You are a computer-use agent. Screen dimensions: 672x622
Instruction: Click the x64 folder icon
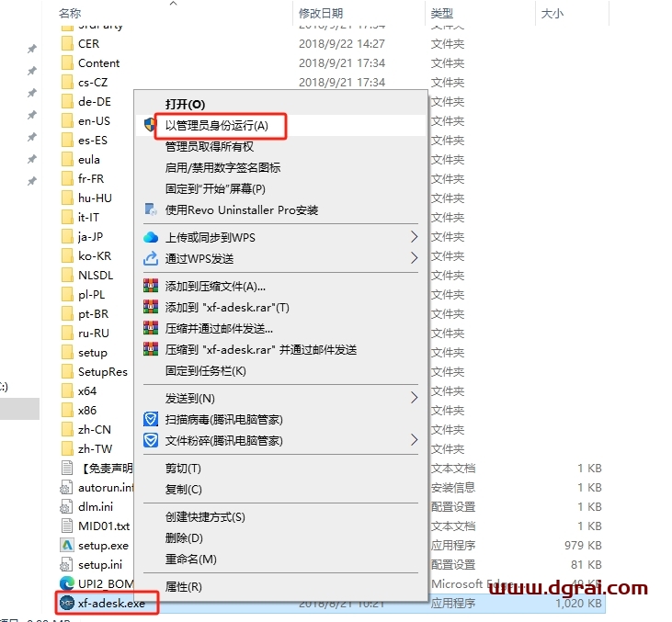67,391
